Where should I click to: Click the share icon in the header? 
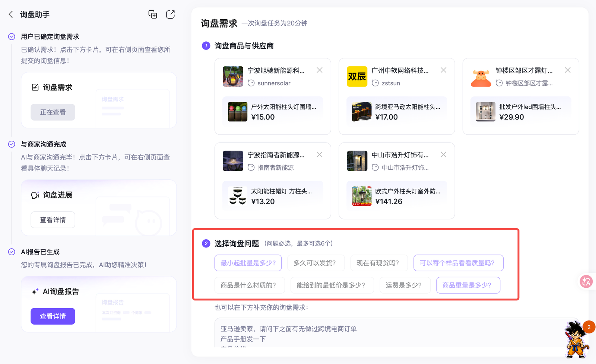click(170, 15)
